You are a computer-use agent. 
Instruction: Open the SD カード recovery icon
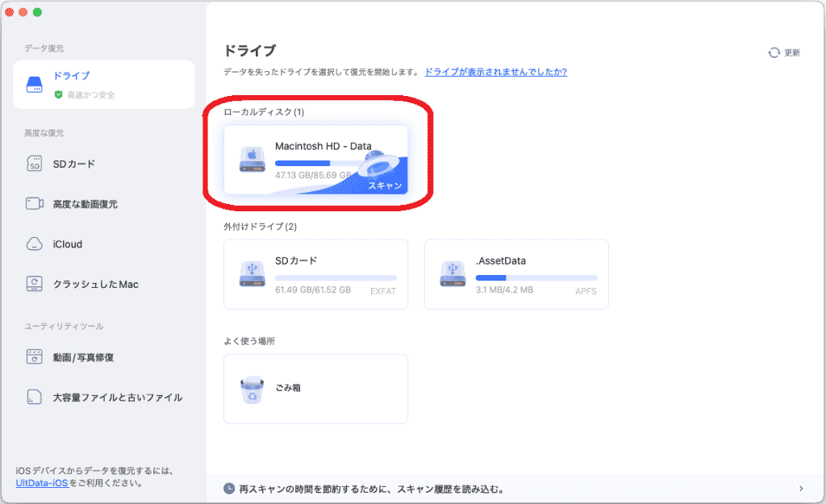[x=34, y=164]
